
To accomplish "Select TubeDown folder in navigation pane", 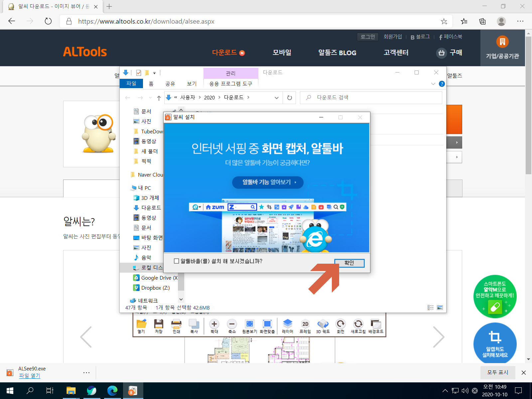I will 149,131.
